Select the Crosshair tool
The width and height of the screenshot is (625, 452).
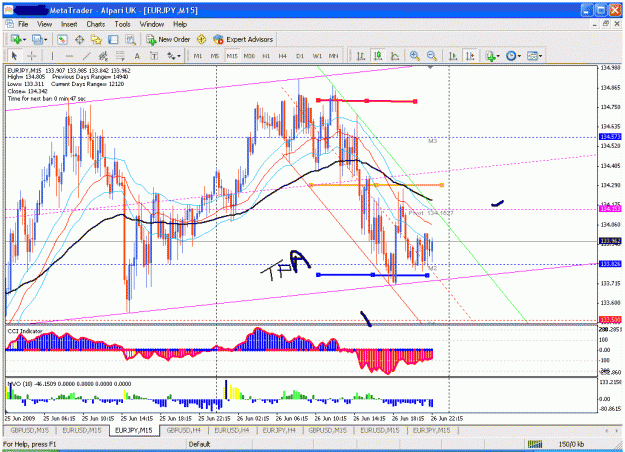click(x=32, y=56)
